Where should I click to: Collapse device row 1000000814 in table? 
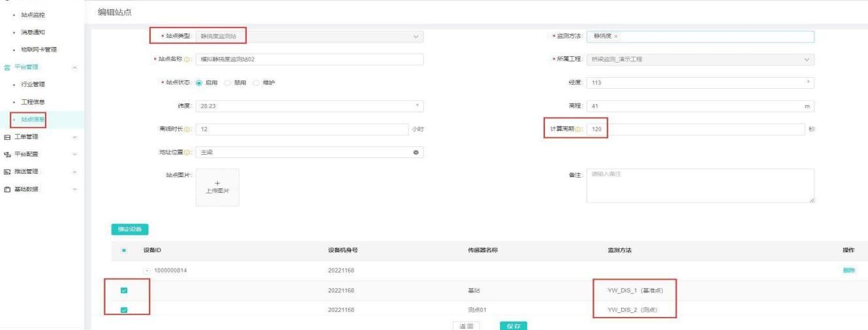147,271
